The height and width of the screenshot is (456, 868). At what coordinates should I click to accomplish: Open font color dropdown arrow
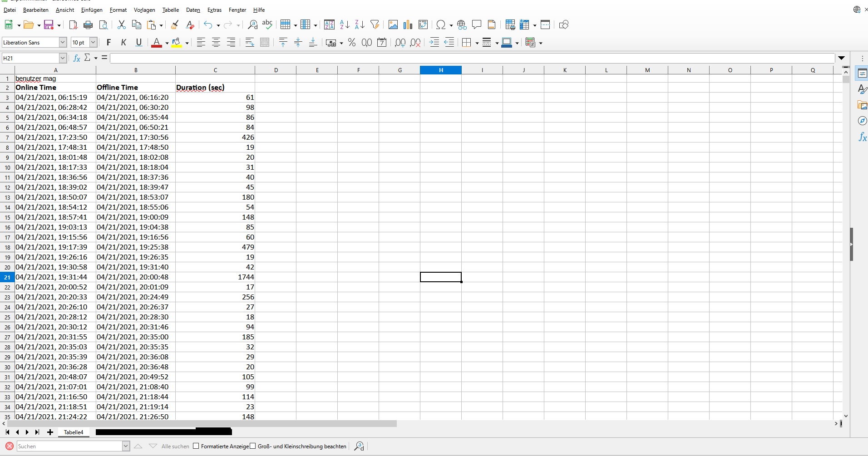pyautogui.click(x=167, y=43)
